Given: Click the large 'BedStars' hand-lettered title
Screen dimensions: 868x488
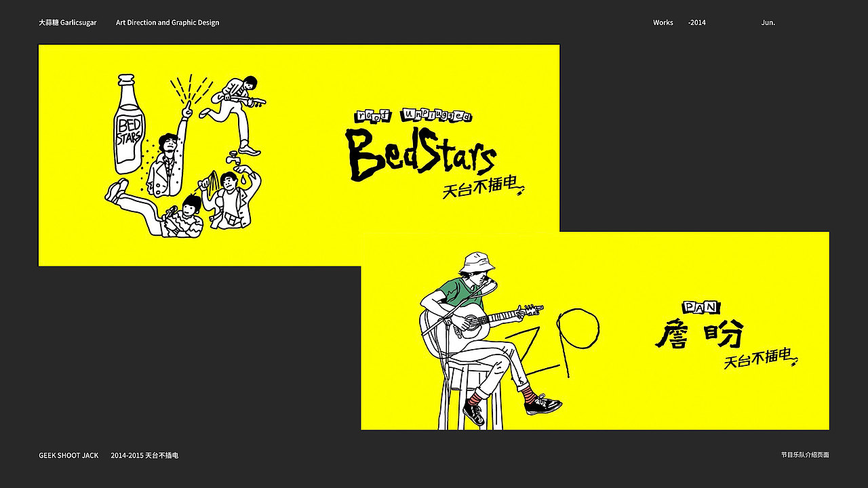Looking at the screenshot, I should click(x=420, y=154).
